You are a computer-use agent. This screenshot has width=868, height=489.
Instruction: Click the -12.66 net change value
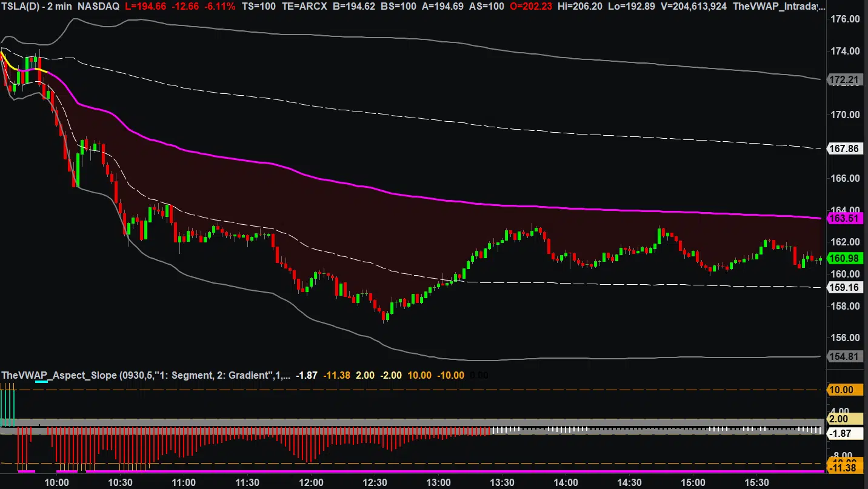coord(185,7)
